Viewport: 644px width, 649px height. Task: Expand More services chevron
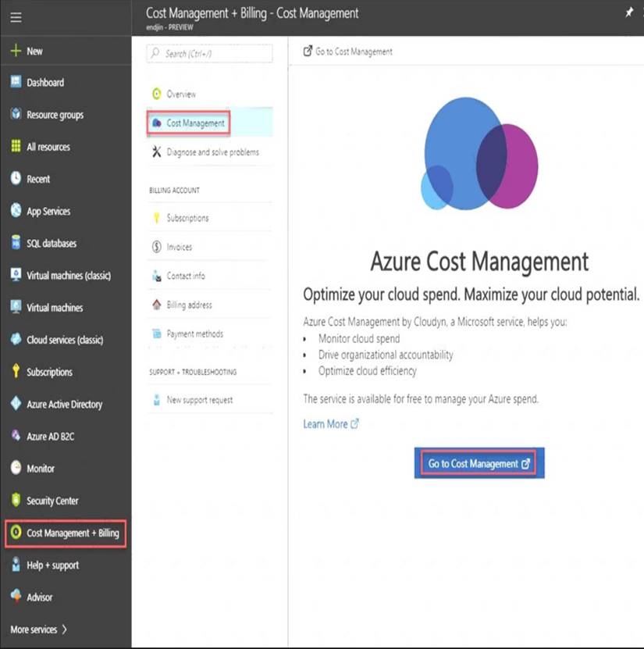coord(65,629)
